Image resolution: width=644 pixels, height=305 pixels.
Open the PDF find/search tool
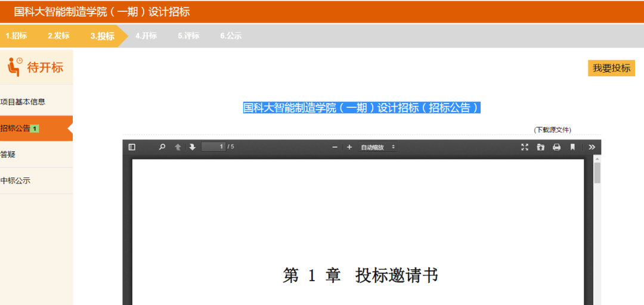(x=162, y=147)
